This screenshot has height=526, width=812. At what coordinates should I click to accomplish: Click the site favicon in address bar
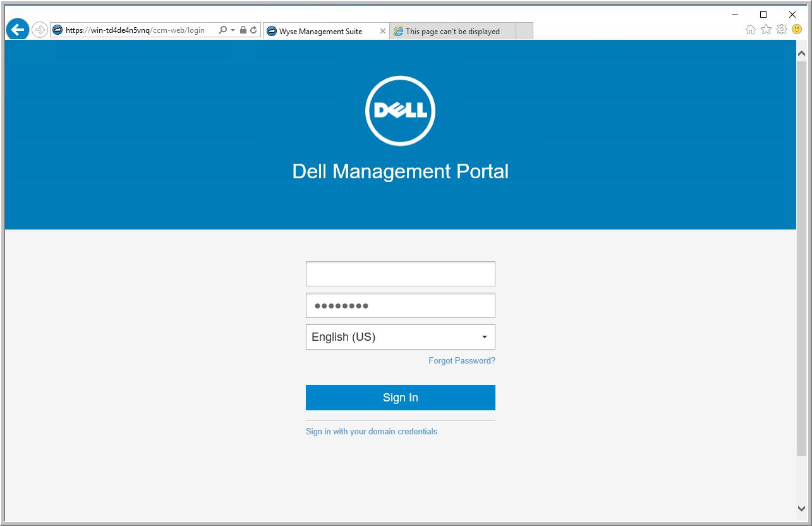tap(58, 30)
